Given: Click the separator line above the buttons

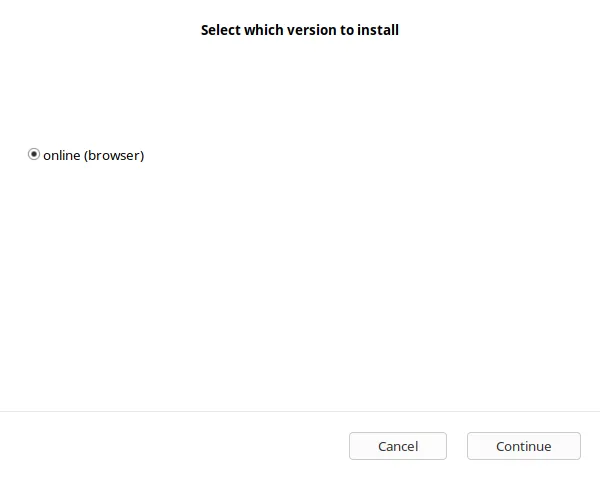Looking at the screenshot, I should click(300, 411).
